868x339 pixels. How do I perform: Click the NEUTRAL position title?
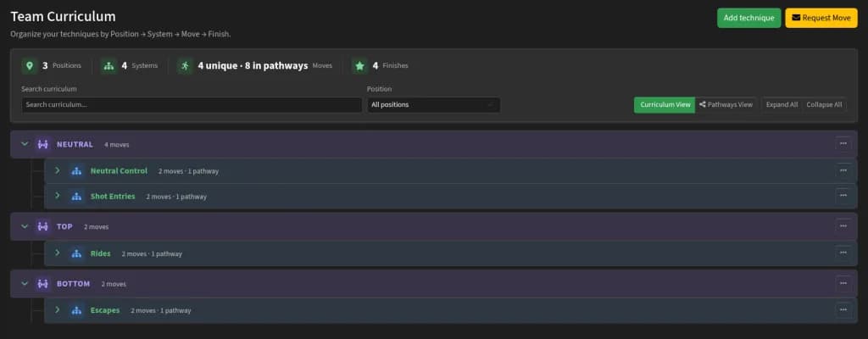tap(75, 145)
